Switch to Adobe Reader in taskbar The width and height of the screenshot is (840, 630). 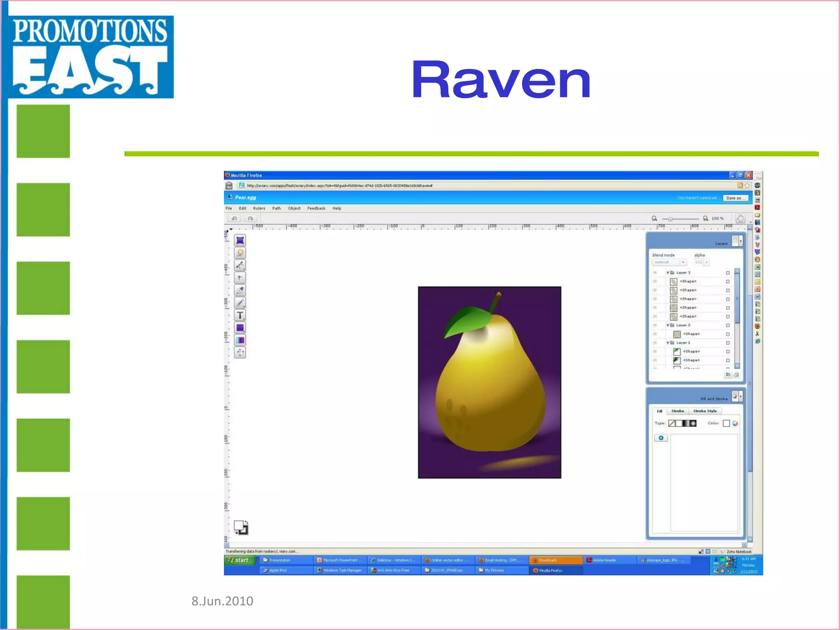pos(609,560)
